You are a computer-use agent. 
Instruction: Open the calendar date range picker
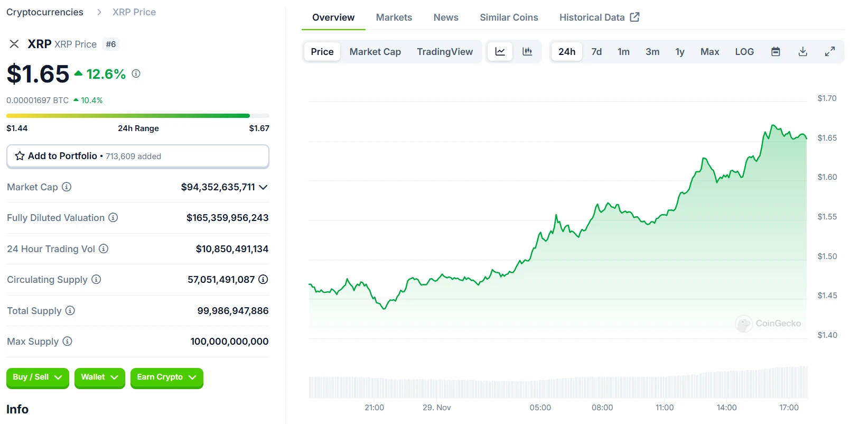coord(776,52)
